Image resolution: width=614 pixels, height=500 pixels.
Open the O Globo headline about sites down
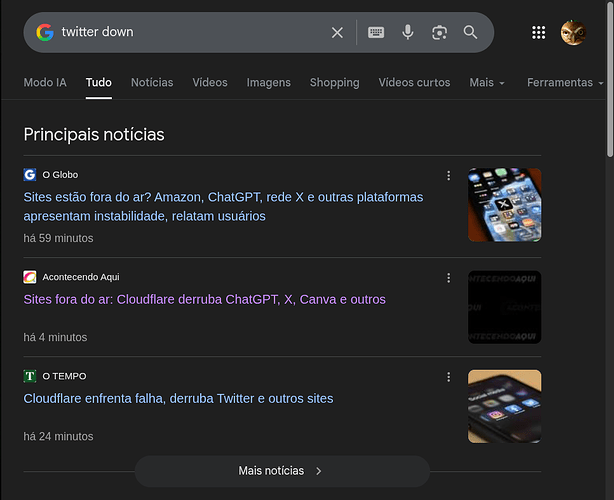[223, 206]
